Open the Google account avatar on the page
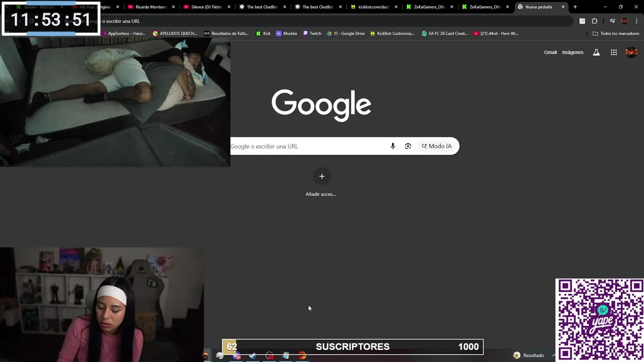This screenshot has width=644, height=362. [631, 52]
